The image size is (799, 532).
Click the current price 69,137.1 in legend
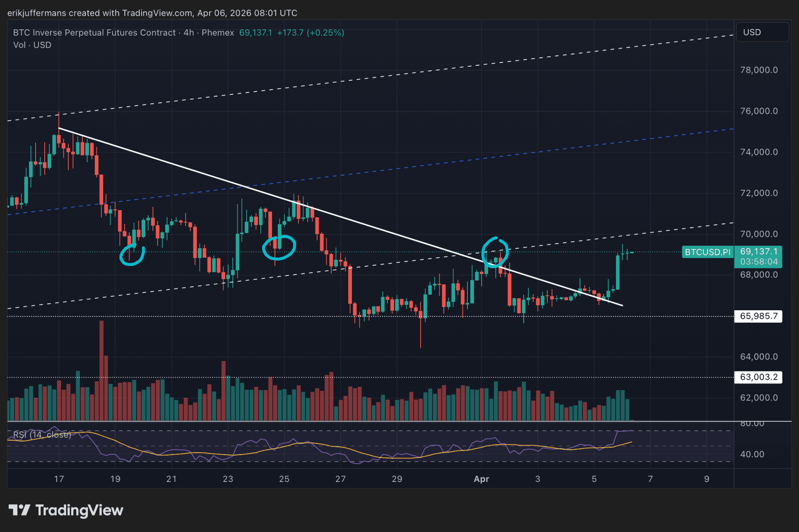click(255, 33)
